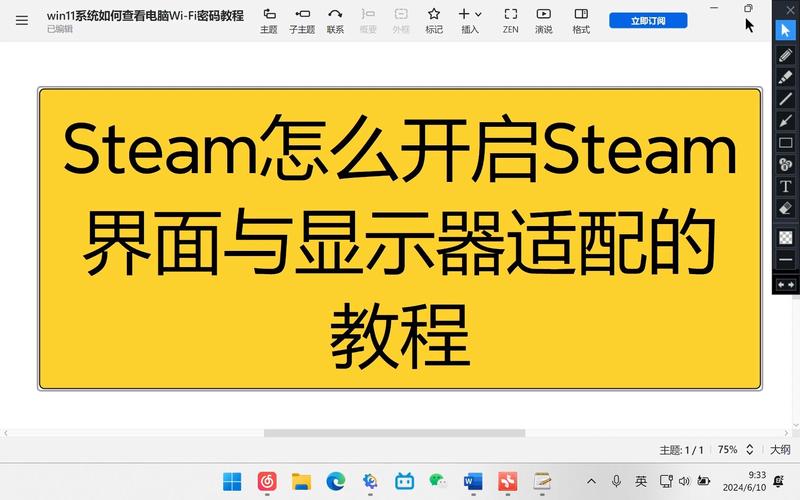This screenshot has height=500, width=800.
Task: Expand the 插入 dropdown arrow
Action: click(x=478, y=14)
